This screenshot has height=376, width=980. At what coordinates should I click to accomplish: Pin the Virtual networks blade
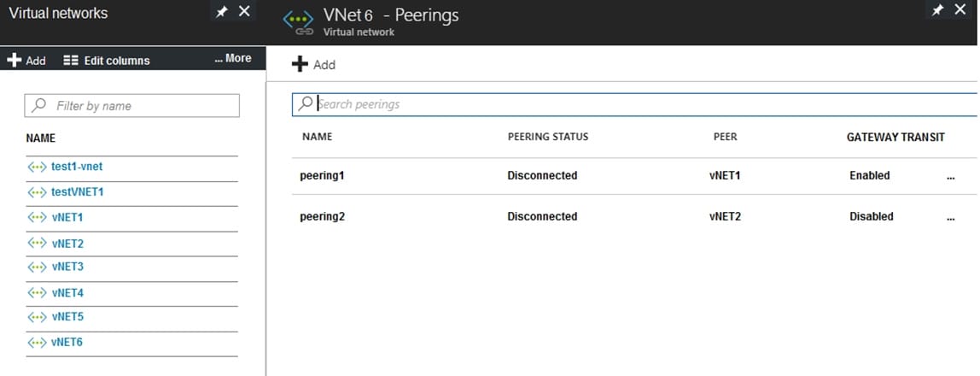click(222, 11)
